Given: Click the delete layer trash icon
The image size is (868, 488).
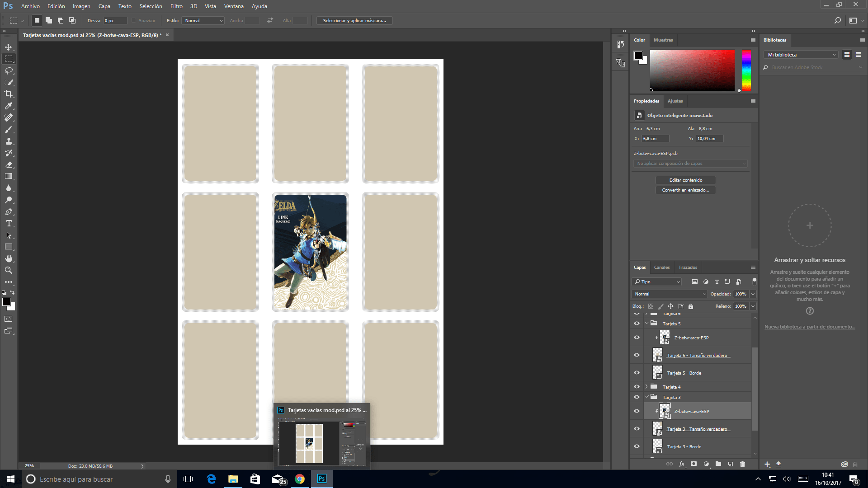Looking at the screenshot, I should 742,464.
